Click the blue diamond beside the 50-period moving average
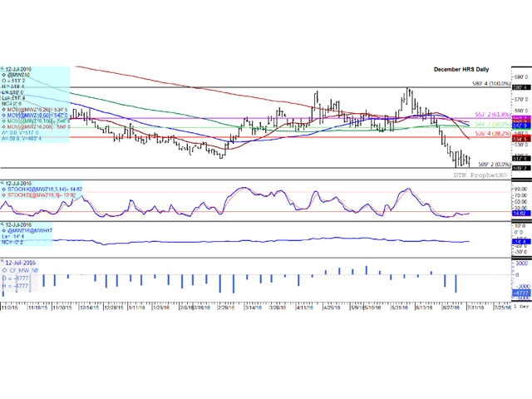The width and height of the screenshot is (532, 399). [3, 115]
